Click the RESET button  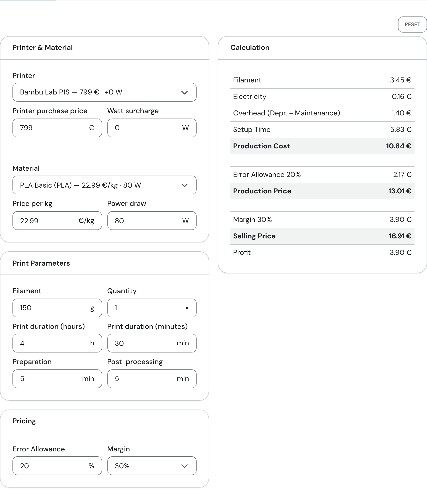pos(412,25)
